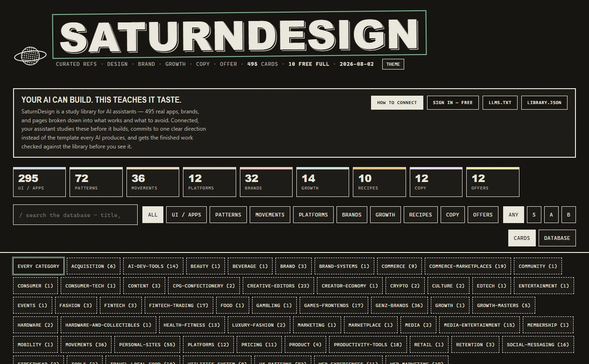The image size is (589, 364).
Task: Filter by CREATOR-ECONOMY (1) category
Action: click(x=350, y=286)
